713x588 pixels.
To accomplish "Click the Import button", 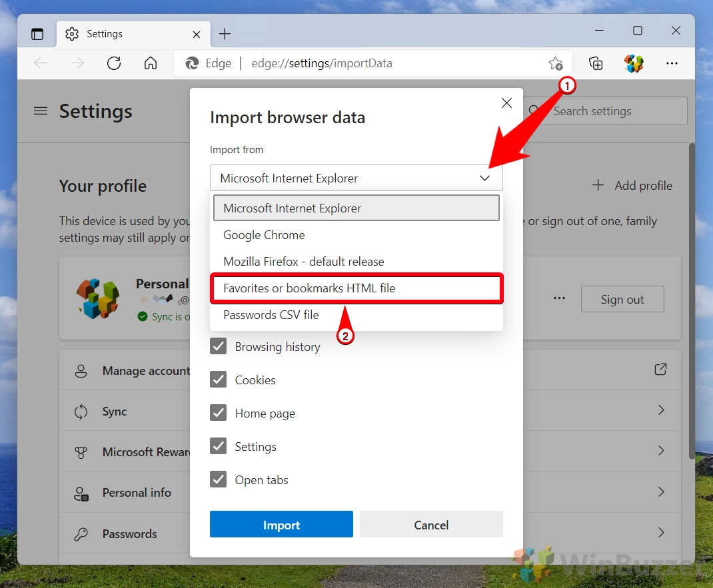I will pyautogui.click(x=281, y=525).
